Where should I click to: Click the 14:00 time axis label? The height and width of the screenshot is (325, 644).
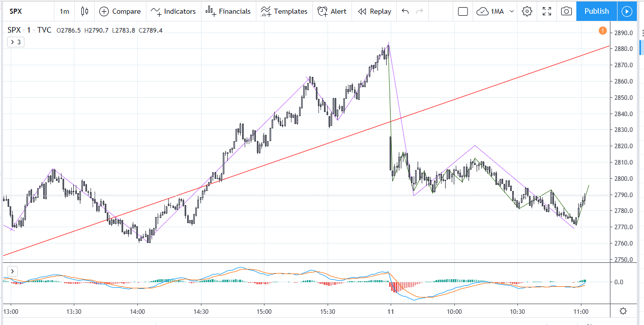click(x=137, y=311)
